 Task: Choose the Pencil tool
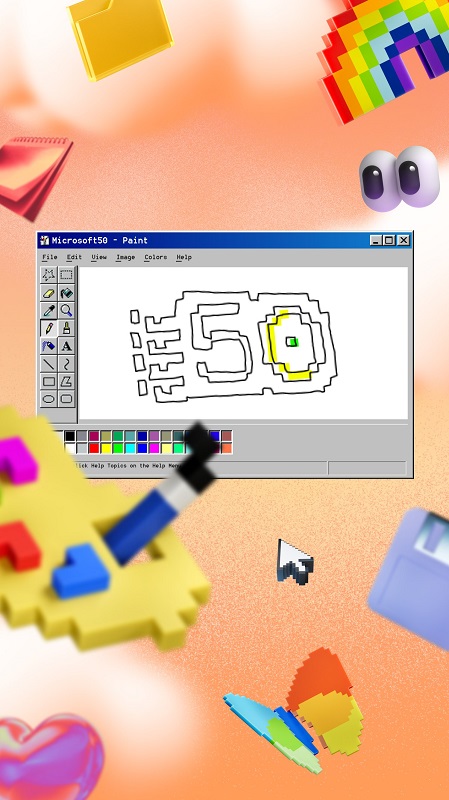[48, 328]
